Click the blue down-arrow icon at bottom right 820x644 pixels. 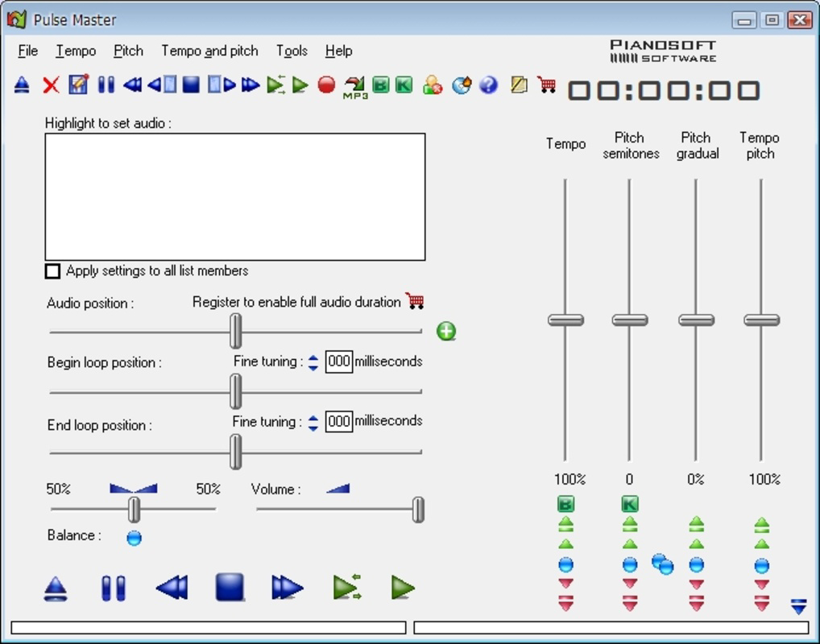(799, 607)
